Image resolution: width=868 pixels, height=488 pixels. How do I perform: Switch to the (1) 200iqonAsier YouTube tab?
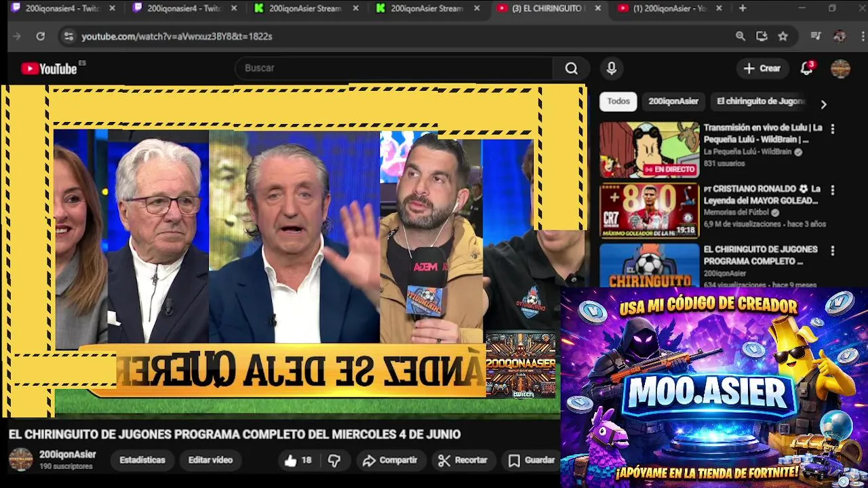coord(669,8)
